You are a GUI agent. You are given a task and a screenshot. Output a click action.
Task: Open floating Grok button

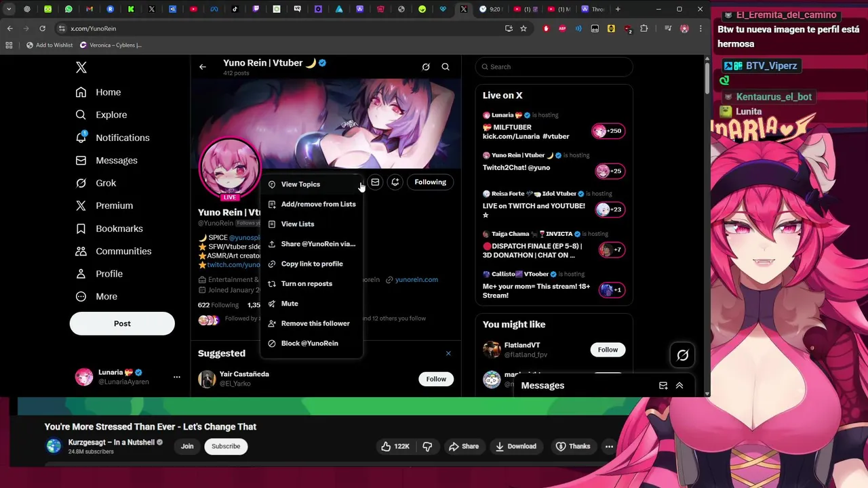(683, 355)
